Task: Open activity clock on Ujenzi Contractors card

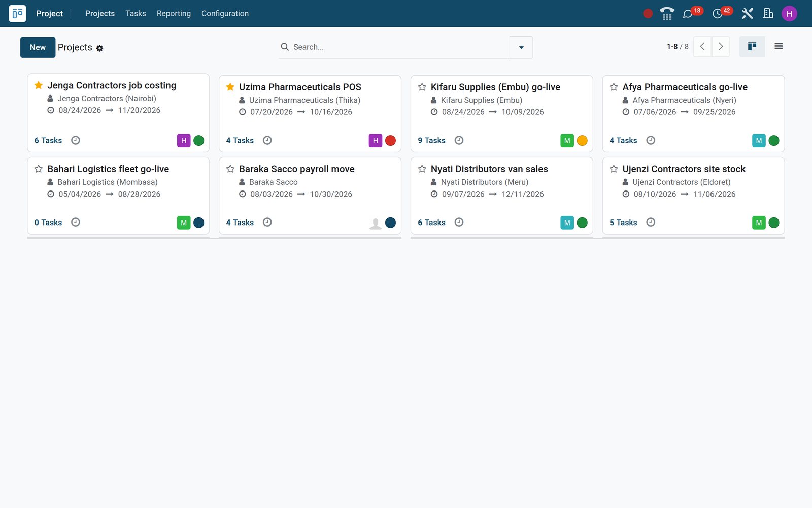Action: tap(651, 222)
